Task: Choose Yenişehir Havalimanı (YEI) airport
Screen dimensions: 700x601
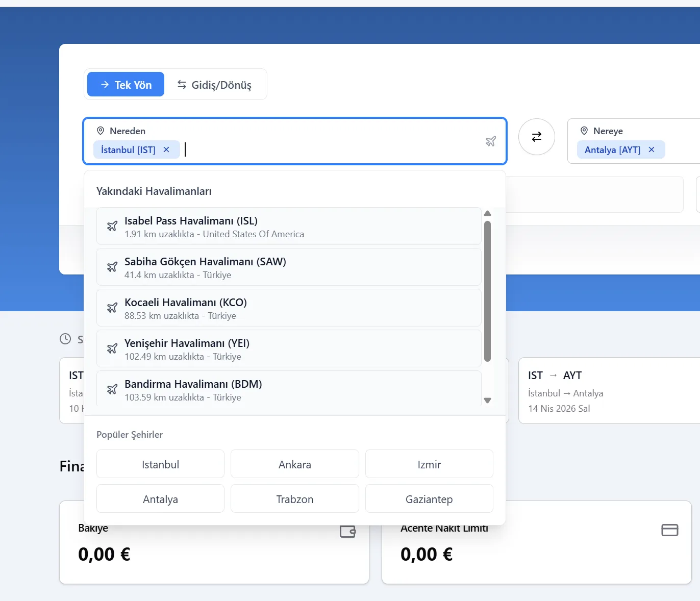Action: 288,349
